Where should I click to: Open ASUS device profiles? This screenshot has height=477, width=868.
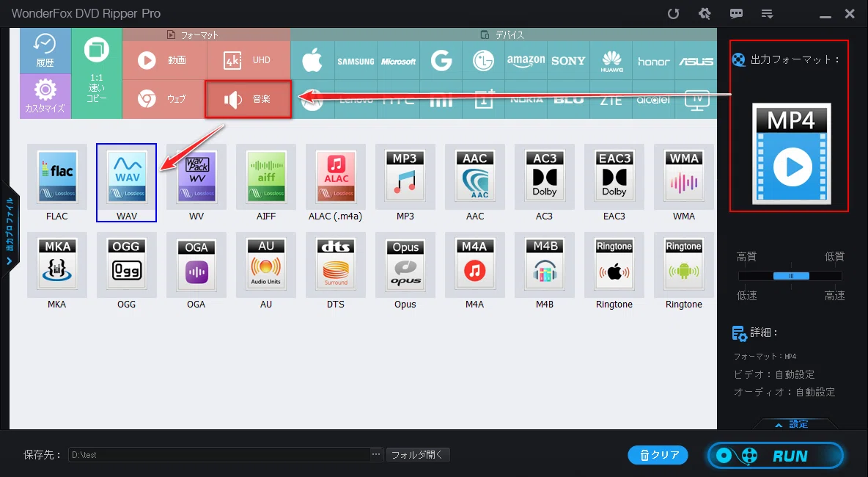pos(696,60)
